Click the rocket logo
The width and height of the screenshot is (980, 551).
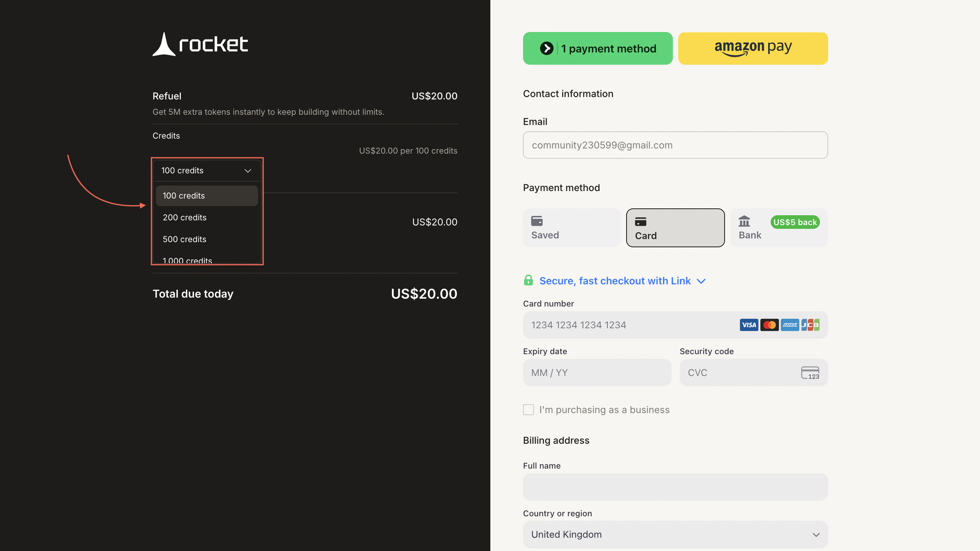[x=200, y=44]
